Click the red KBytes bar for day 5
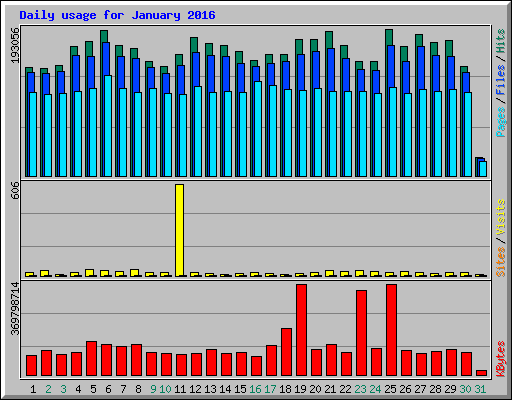 [91, 359]
